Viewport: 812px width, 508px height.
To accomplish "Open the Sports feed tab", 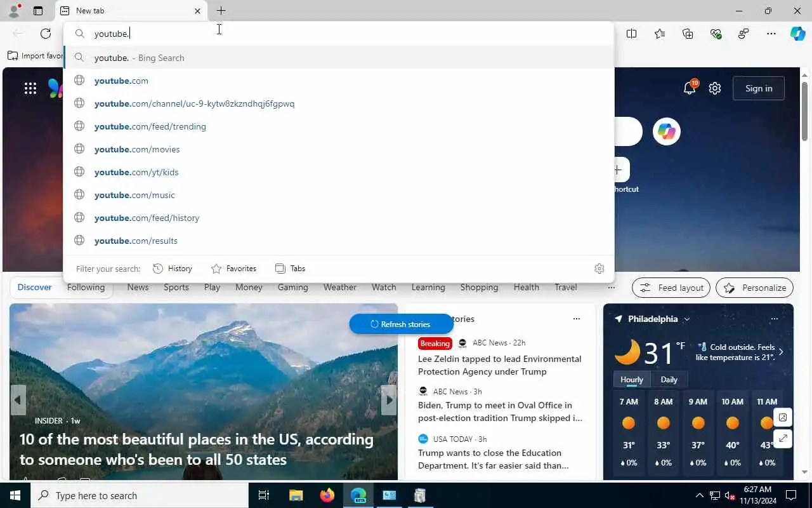I will click(176, 288).
